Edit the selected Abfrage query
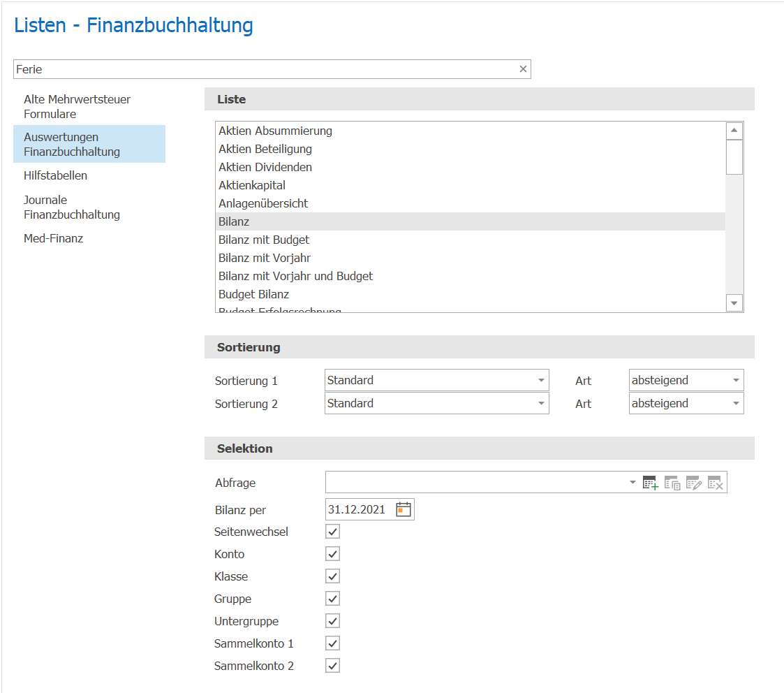The height and width of the screenshot is (693, 784). 694,483
